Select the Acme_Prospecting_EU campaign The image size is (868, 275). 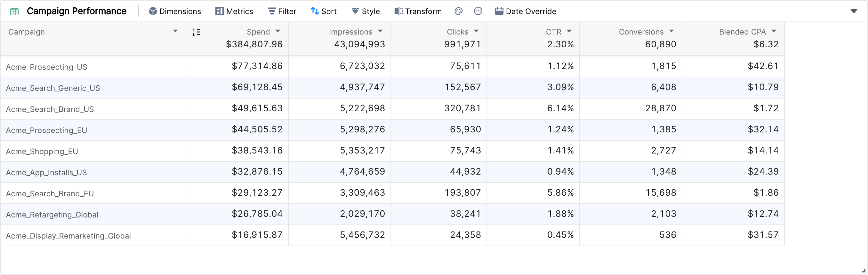(x=46, y=130)
